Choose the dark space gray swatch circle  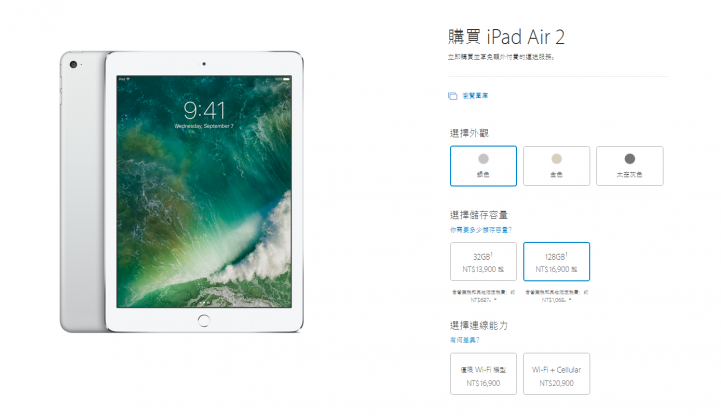point(629,159)
